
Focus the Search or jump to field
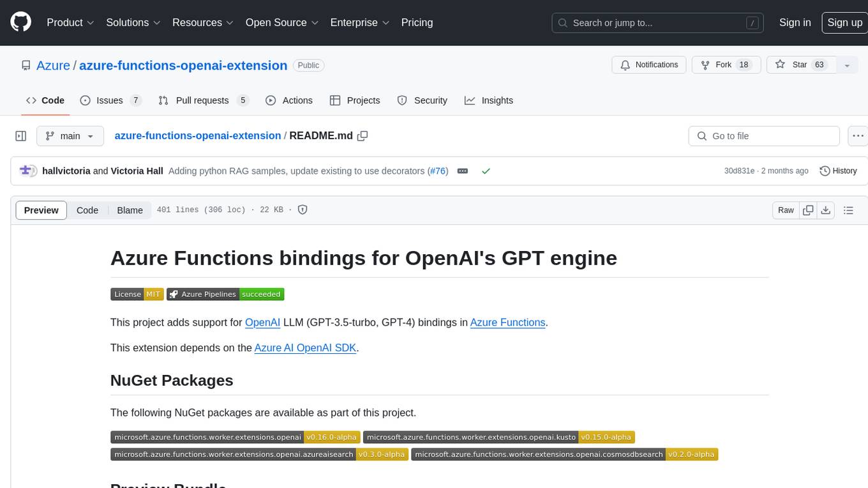(658, 22)
